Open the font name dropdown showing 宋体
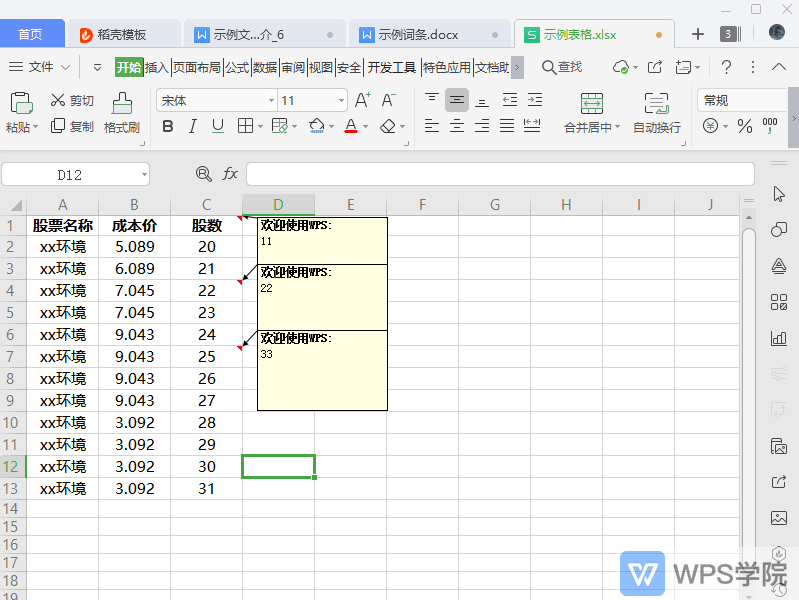The image size is (799, 600). [x=216, y=101]
